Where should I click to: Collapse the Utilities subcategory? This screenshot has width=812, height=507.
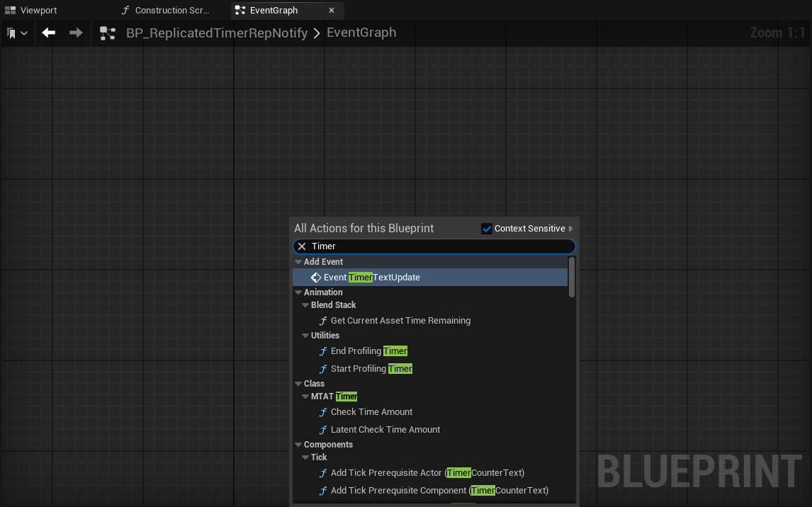[305, 336]
